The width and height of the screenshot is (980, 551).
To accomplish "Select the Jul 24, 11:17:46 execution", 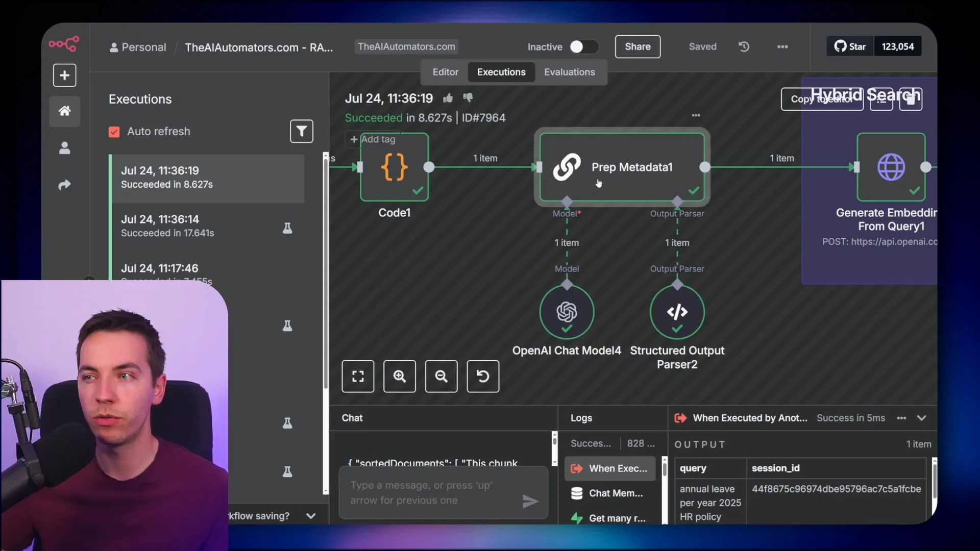I will (207, 270).
